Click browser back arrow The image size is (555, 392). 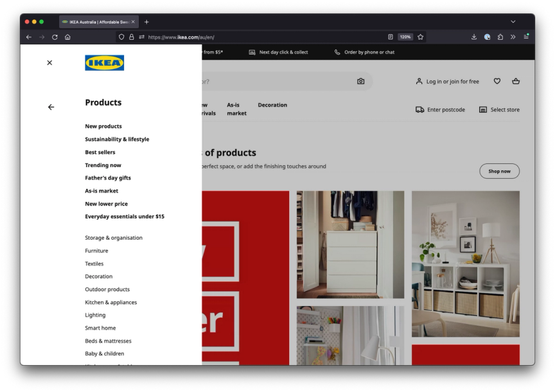coord(29,37)
